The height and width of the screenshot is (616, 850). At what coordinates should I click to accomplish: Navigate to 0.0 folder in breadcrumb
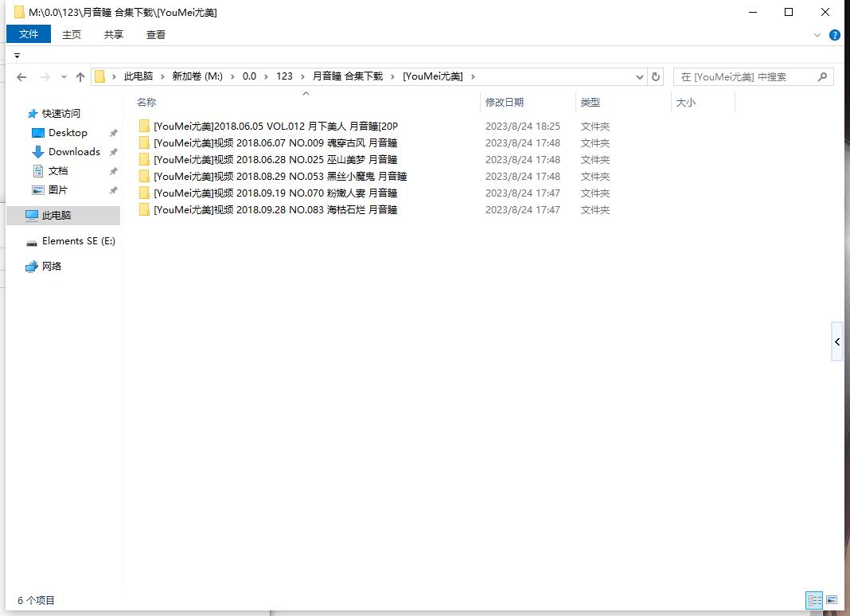(x=249, y=76)
